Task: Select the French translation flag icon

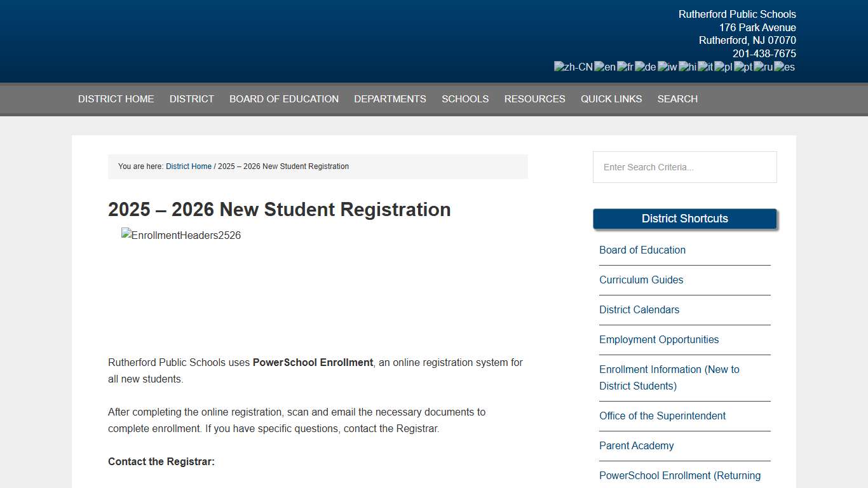Action: pyautogui.click(x=625, y=67)
